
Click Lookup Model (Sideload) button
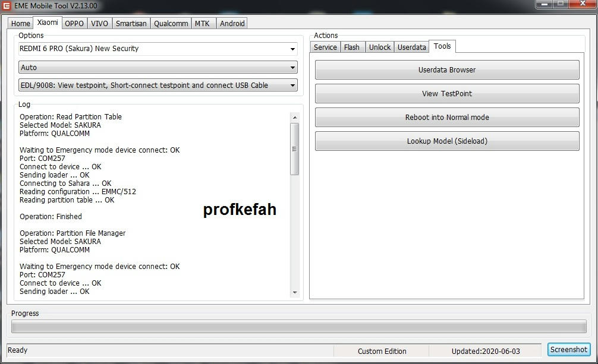point(447,141)
